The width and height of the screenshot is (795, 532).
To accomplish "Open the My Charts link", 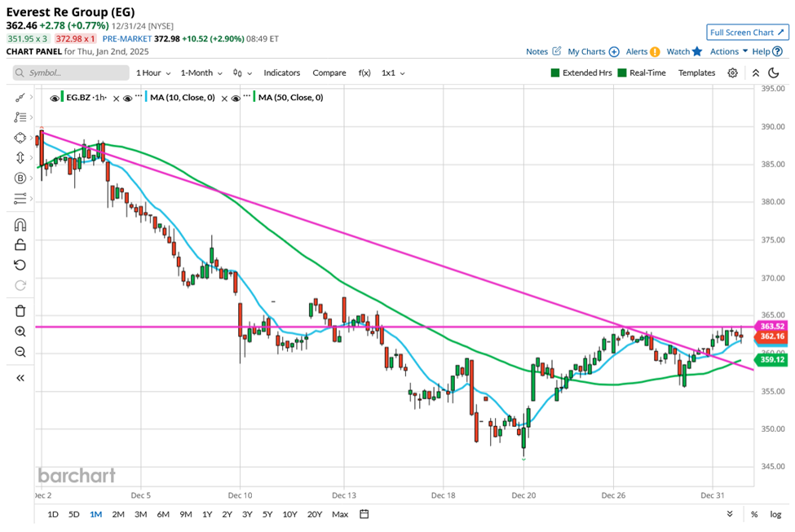I will point(587,51).
